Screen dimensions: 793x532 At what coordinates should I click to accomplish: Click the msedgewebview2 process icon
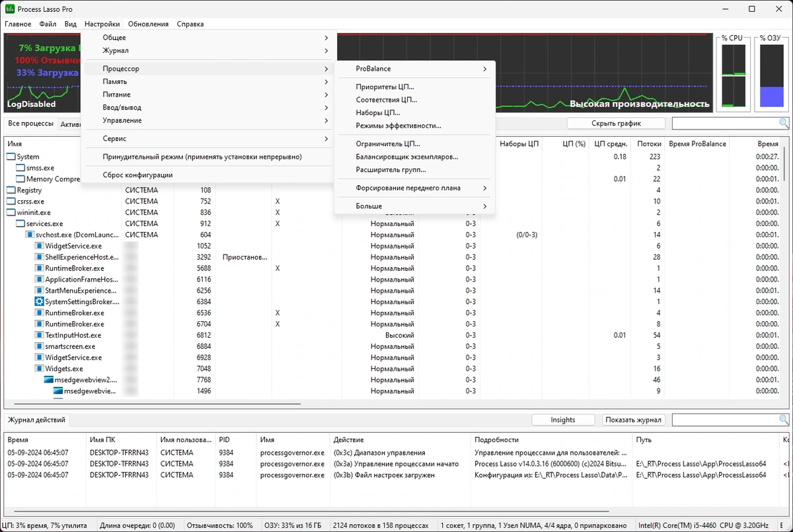[x=48, y=380]
